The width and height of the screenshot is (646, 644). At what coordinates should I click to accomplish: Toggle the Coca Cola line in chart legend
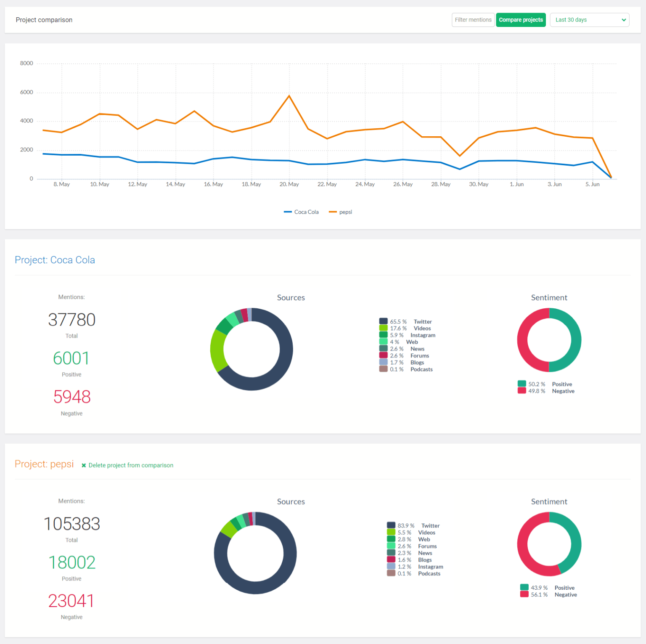tap(301, 212)
